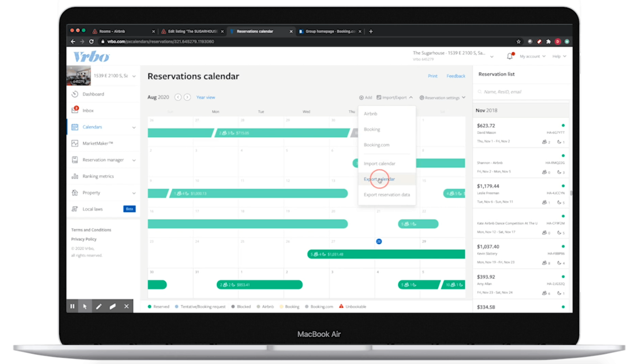Select the highlighter annotation tool
The height and width of the screenshot is (364, 639).
tap(113, 306)
